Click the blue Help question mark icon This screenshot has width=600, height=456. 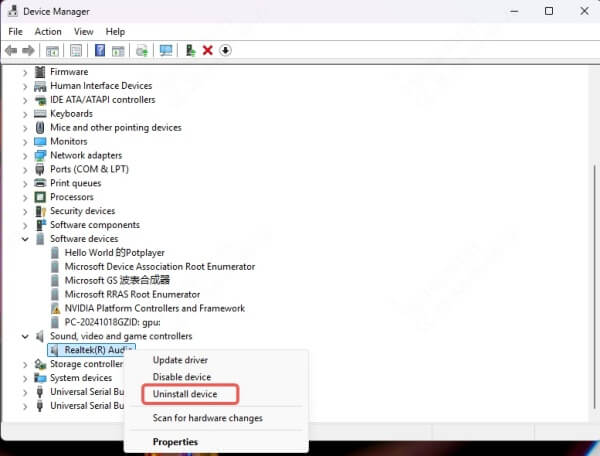pos(100,50)
